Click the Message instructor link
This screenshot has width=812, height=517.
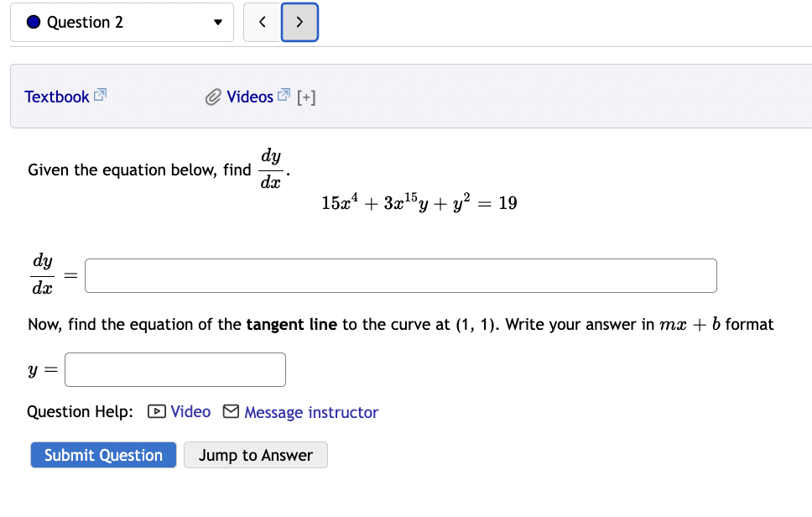pos(311,412)
